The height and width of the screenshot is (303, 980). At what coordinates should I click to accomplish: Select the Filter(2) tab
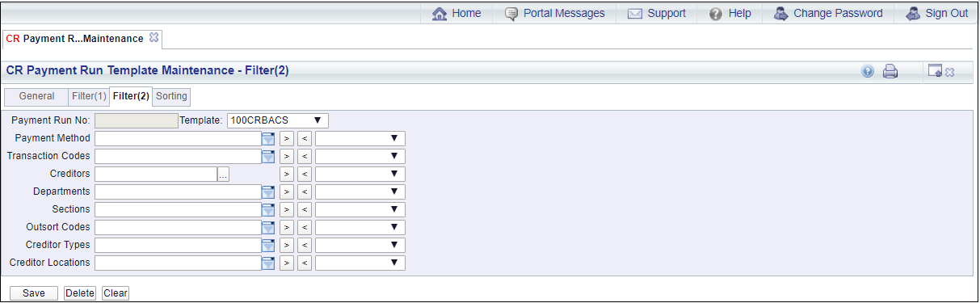click(x=131, y=96)
